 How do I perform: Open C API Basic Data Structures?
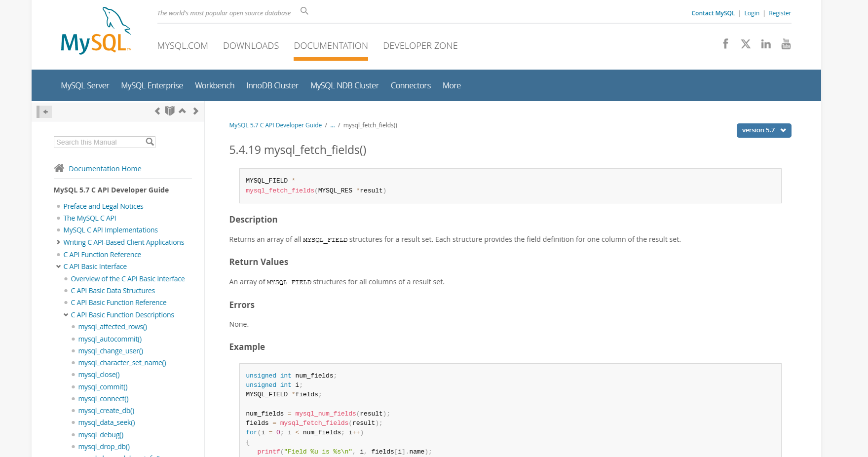113,291
